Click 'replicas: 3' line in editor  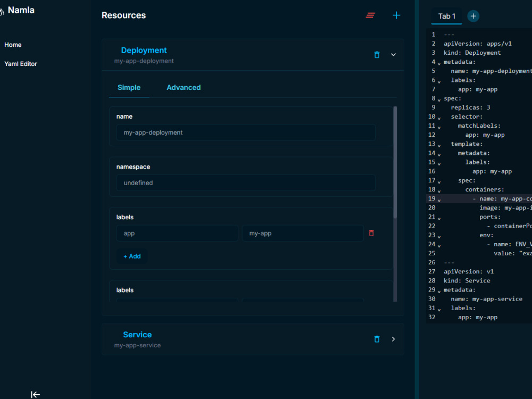(x=470, y=107)
